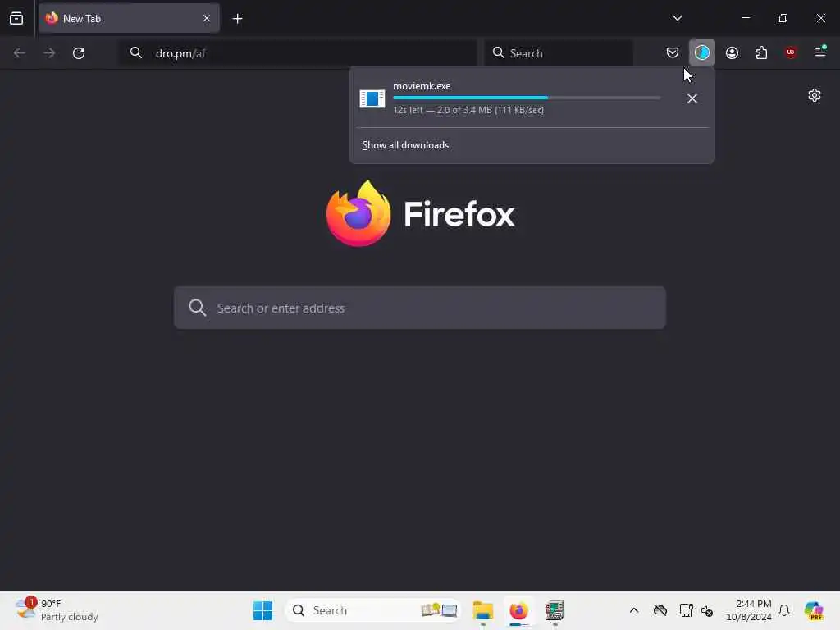Open the clock showing 2:44 PM
Viewport: 840px width, 630px height.
point(748,610)
